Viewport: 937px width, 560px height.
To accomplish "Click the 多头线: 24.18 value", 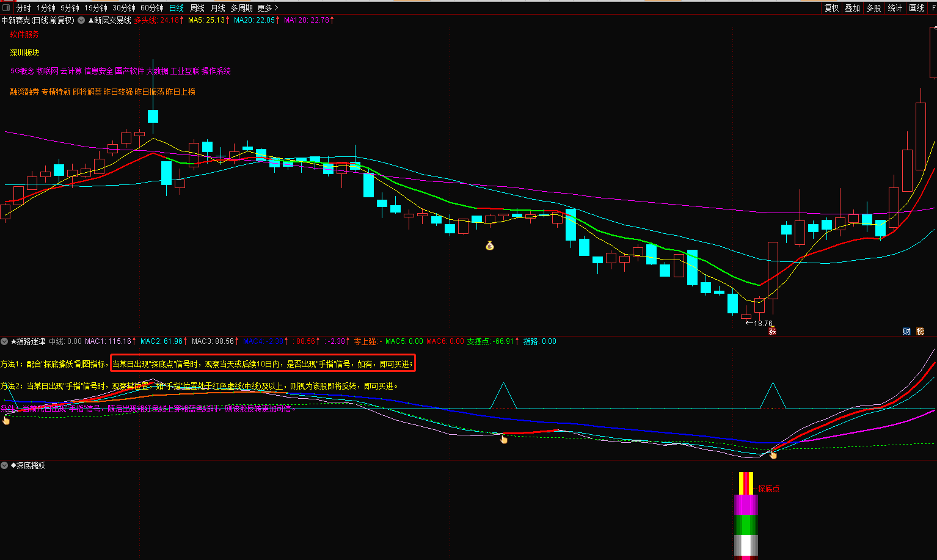I will 159,20.
